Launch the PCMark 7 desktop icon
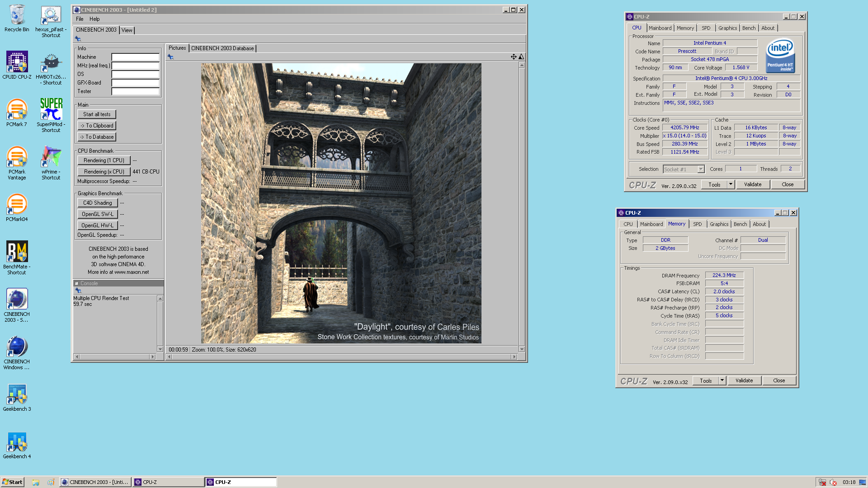 tap(17, 113)
